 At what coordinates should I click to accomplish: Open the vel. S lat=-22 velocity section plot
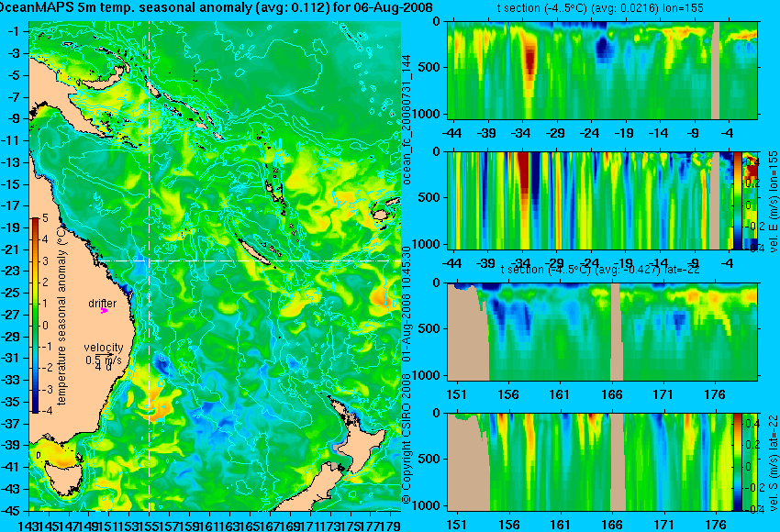pos(590,462)
